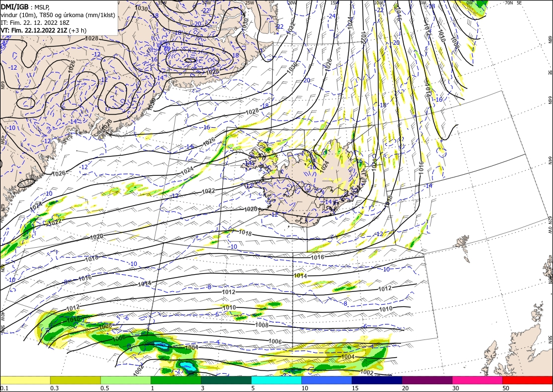Click the light green 0.5–1 legend swatch
553x392 pixels.
[126, 380]
